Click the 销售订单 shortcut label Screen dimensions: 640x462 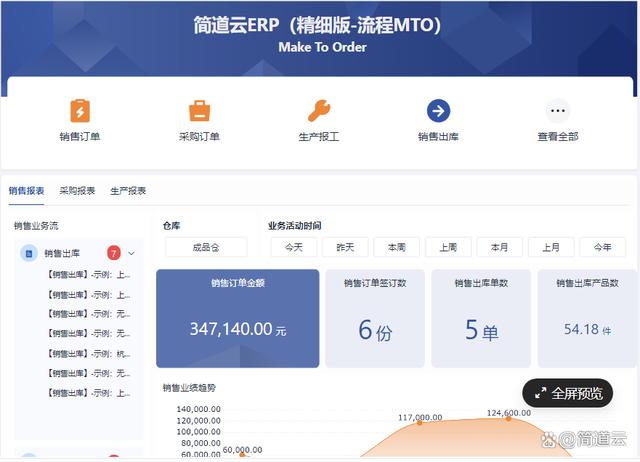tap(80, 136)
